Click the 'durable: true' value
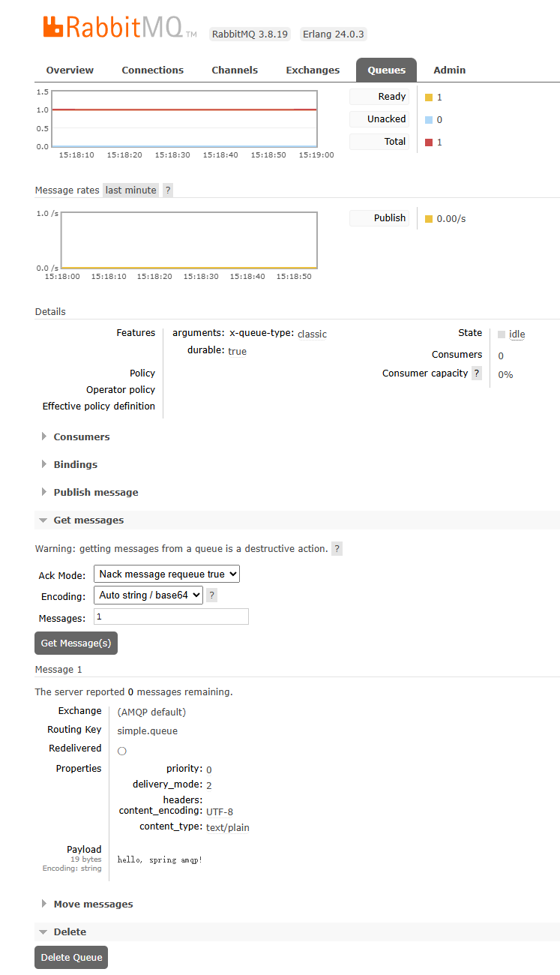 [237, 351]
